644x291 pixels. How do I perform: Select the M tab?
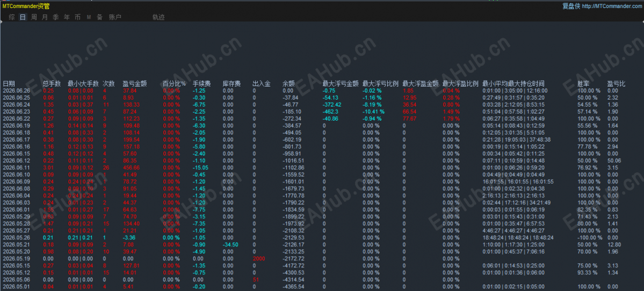pyautogui.click(x=89, y=17)
